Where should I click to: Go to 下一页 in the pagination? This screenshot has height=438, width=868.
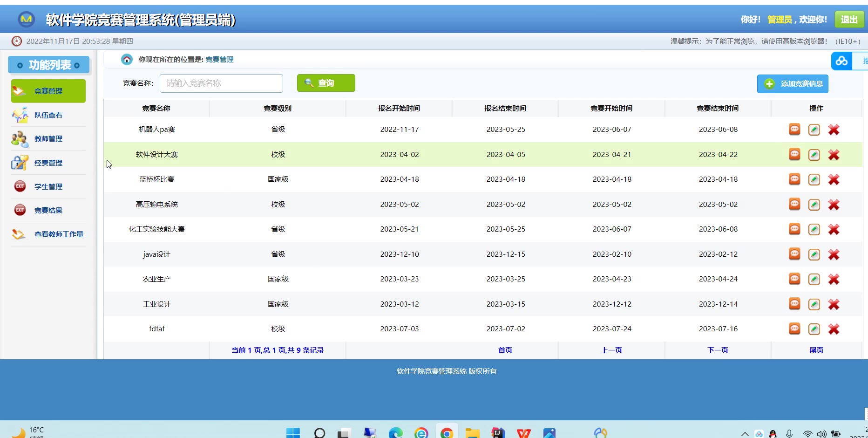point(718,350)
